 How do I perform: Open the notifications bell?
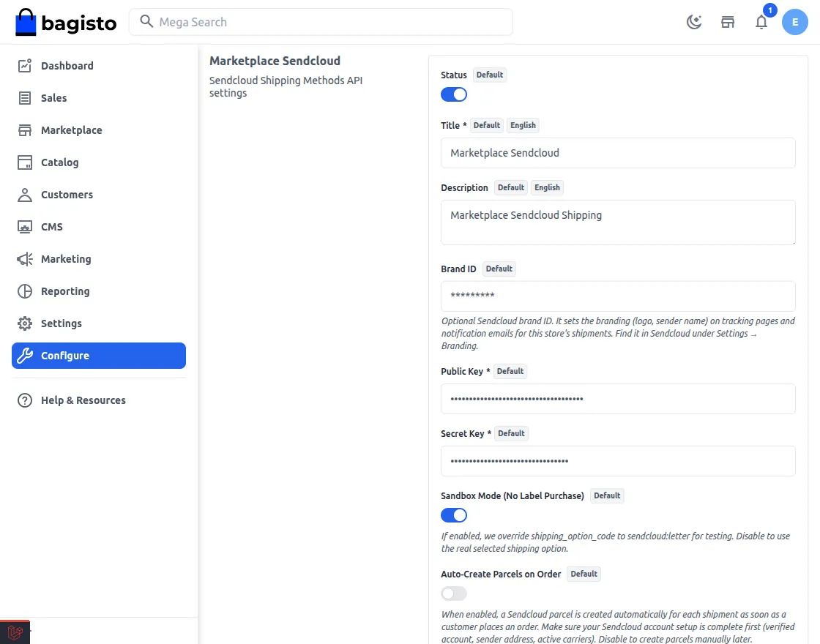click(x=761, y=22)
